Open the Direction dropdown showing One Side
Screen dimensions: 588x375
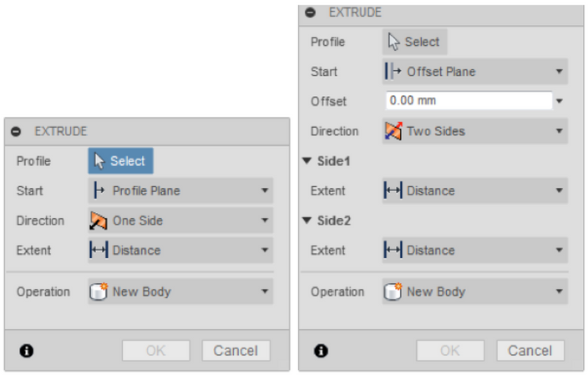[x=180, y=220]
